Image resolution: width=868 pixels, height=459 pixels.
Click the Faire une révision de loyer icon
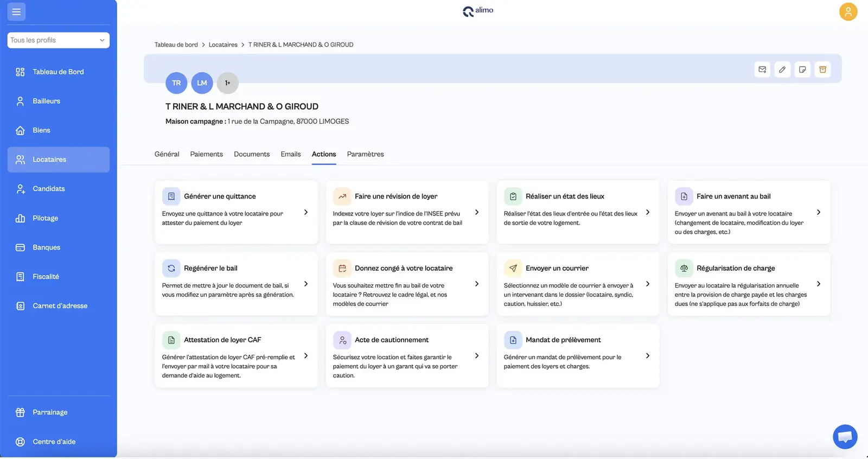click(x=342, y=196)
